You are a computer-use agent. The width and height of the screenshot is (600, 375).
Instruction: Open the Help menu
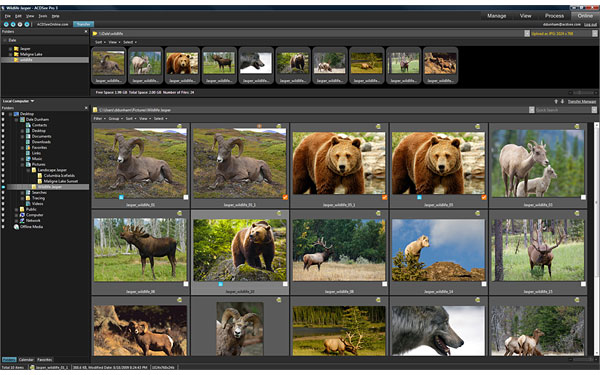(x=55, y=16)
